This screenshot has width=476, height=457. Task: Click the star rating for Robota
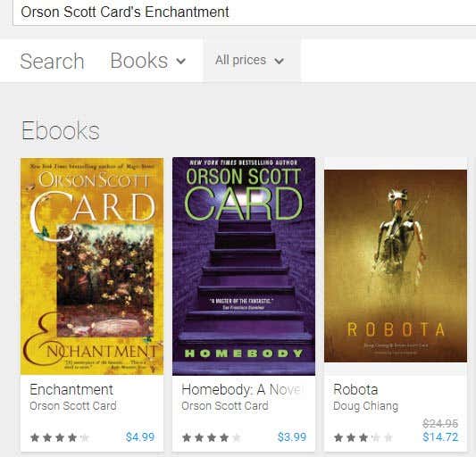pos(363,437)
